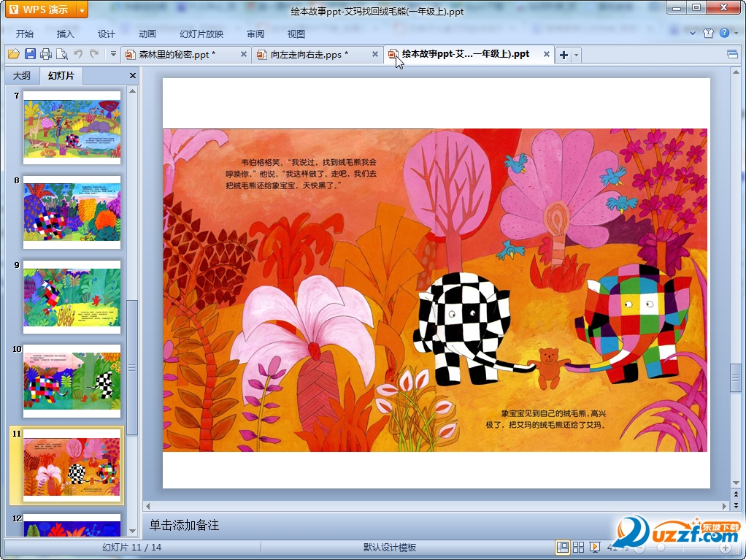Open the Help question mark icon
Screen dimensions: 746x560
(724, 33)
